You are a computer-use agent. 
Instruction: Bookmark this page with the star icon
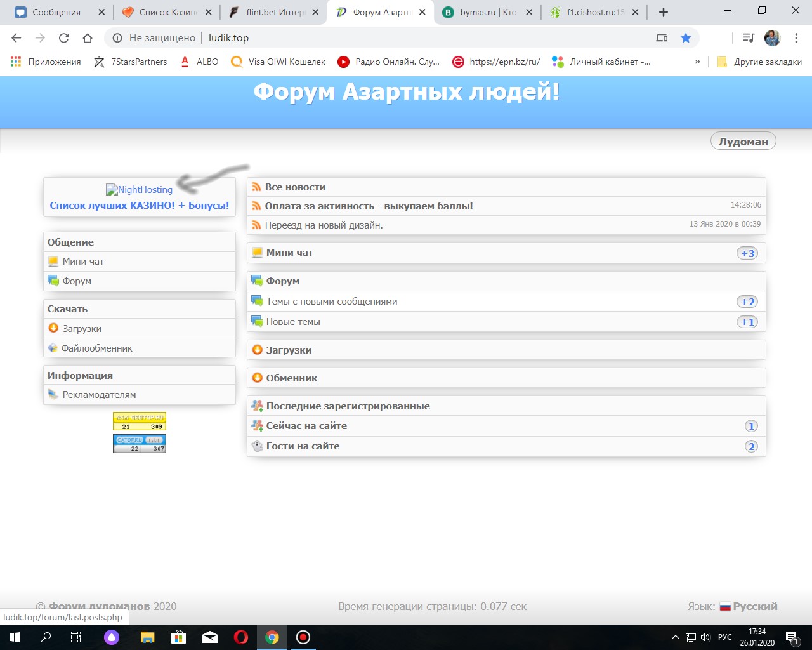coord(686,38)
